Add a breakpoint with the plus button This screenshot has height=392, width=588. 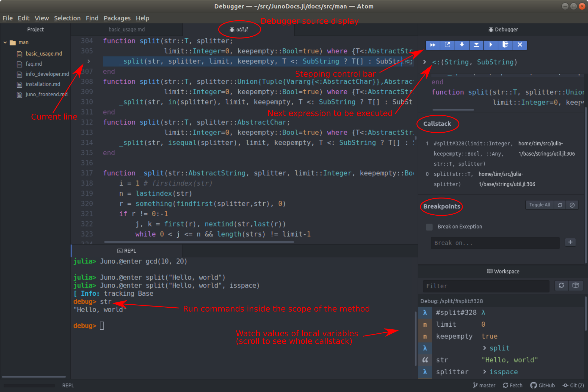tap(570, 242)
